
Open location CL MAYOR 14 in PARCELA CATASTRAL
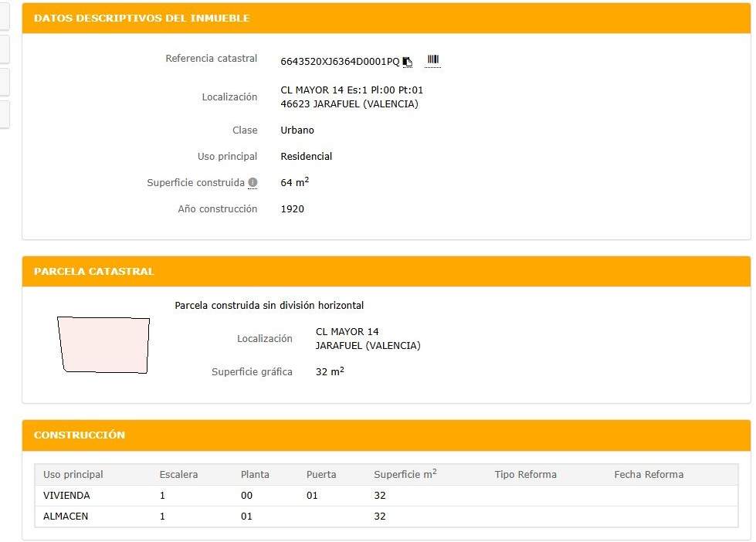tap(346, 331)
